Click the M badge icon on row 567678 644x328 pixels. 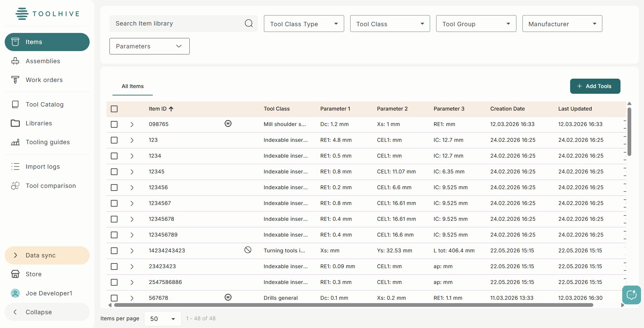[228, 297]
